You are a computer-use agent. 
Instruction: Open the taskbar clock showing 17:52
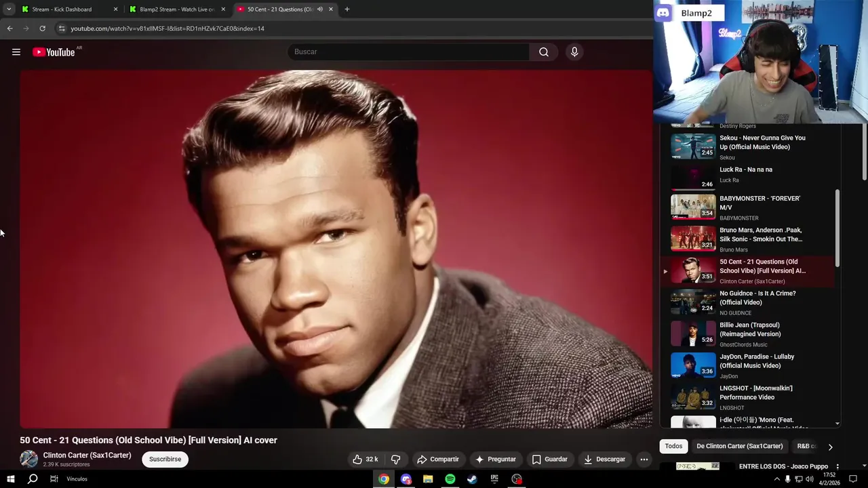click(x=829, y=479)
